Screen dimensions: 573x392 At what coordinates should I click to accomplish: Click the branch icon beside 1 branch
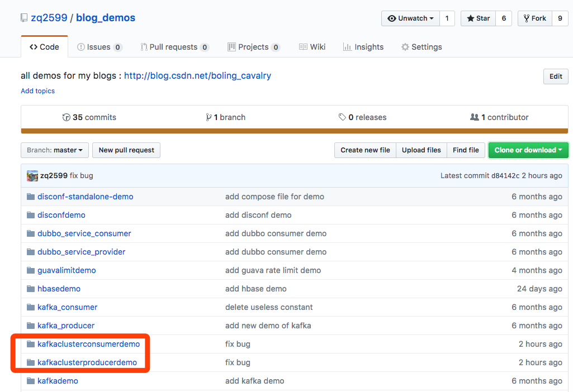pyautogui.click(x=209, y=117)
